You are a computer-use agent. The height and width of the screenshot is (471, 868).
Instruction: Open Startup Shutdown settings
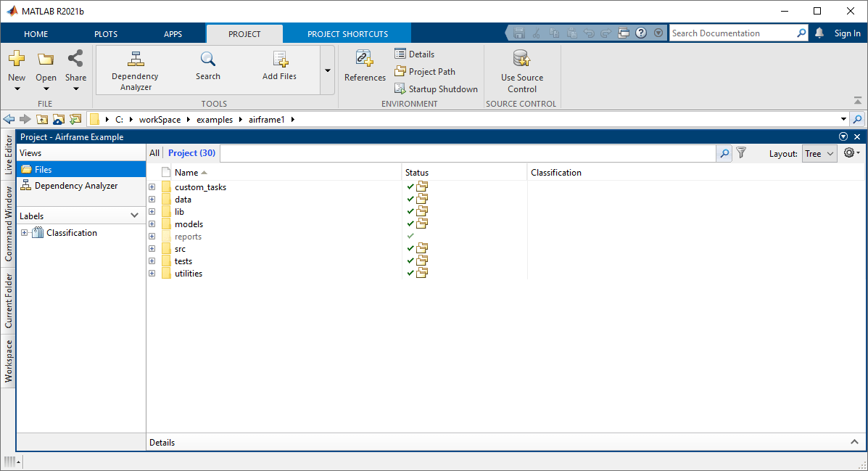(x=436, y=89)
